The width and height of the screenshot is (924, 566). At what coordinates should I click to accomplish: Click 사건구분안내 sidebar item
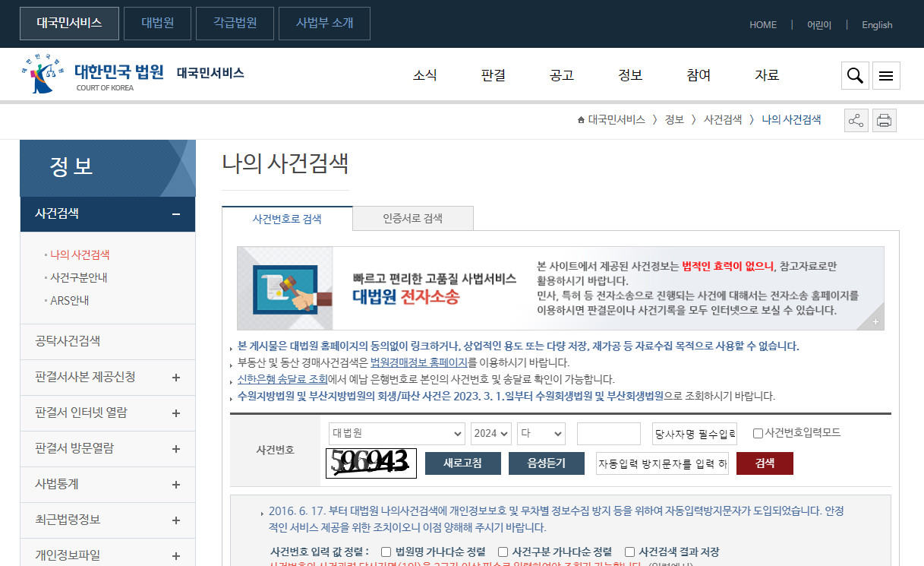[x=79, y=277]
